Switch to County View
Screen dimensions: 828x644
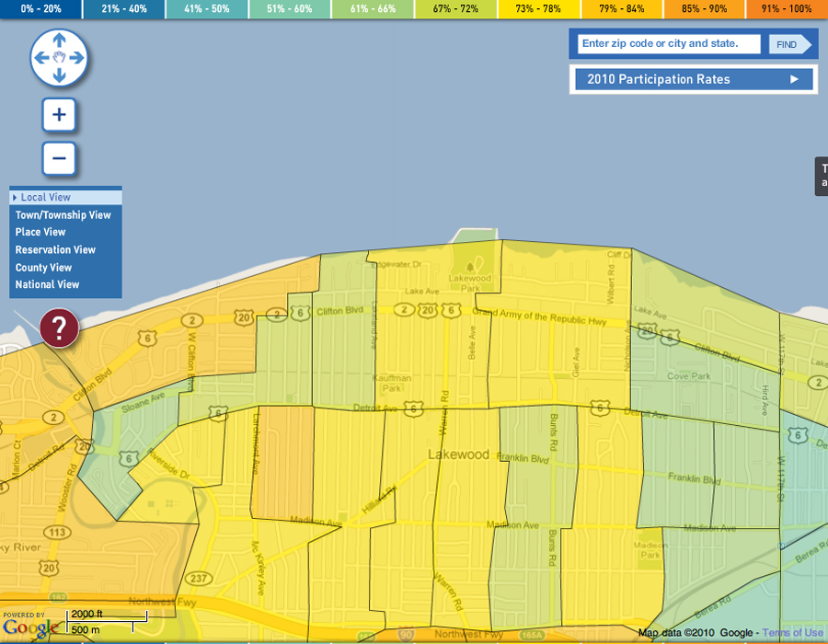point(43,268)
